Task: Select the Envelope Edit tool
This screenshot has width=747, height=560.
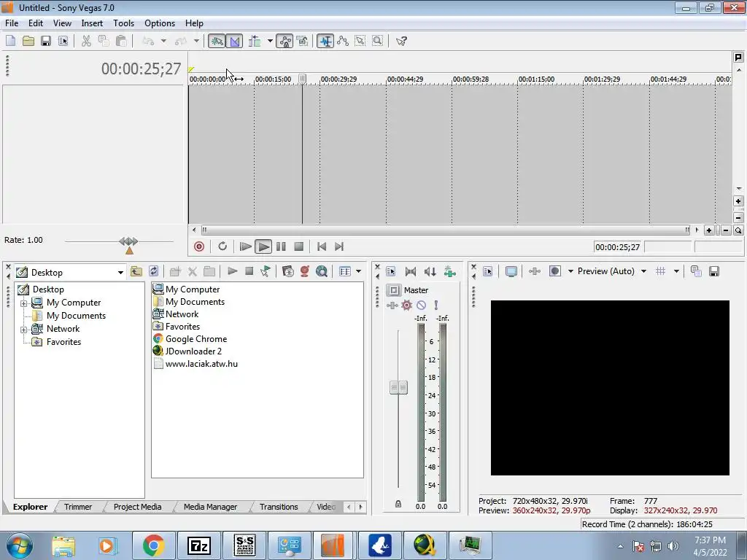Action: 343,41
